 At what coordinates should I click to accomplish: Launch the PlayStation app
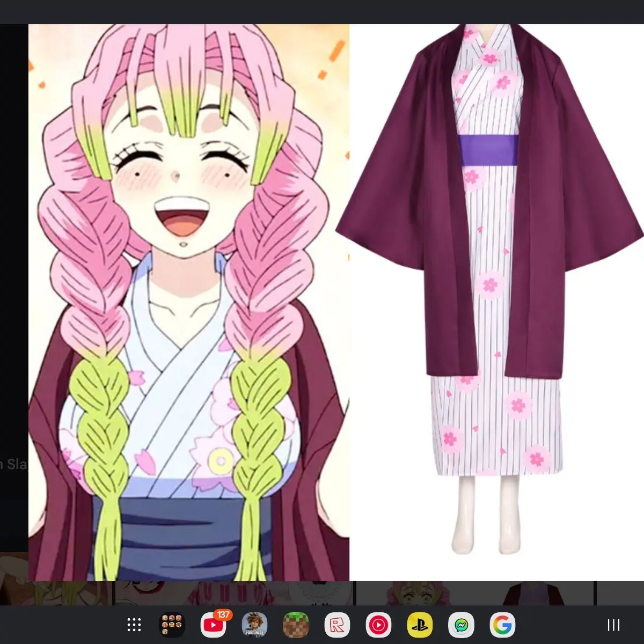(420, 625)
